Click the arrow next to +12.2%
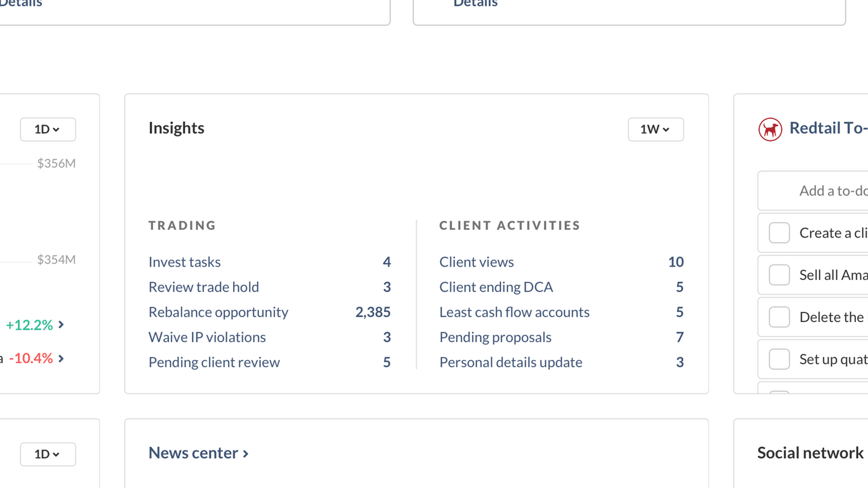 pos(61,325)
